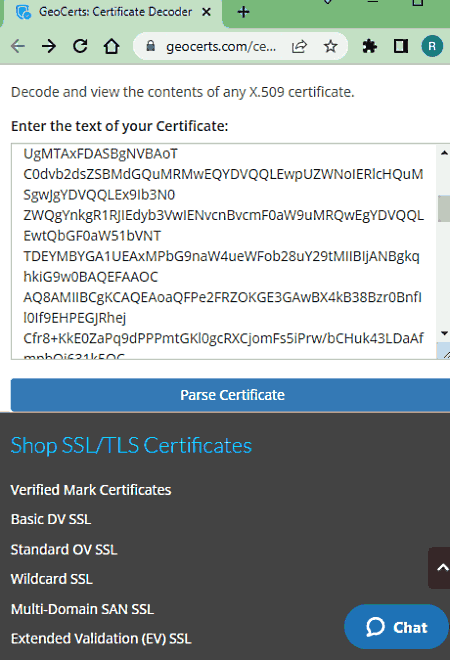The width and height of the screenshot is (450, 660).
Task: Bookmark this page with the star icon
Action: [x=330, y=46]
